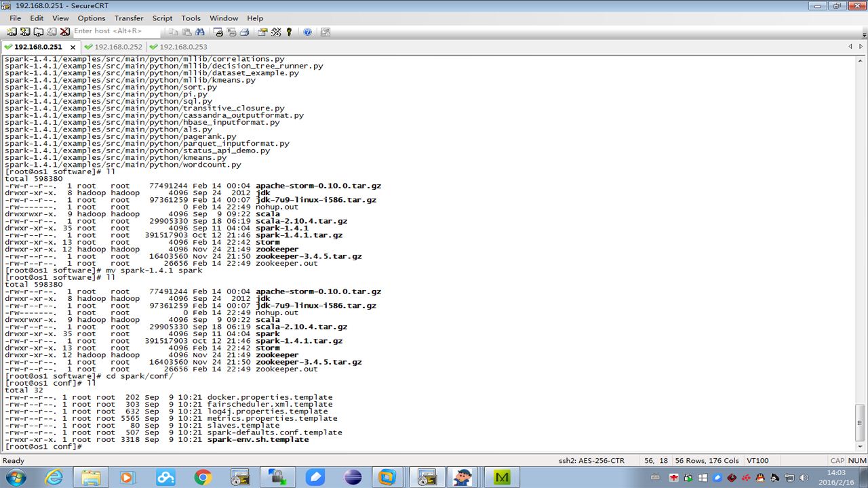
Task: Open the Tools menu
Action: 191,18
